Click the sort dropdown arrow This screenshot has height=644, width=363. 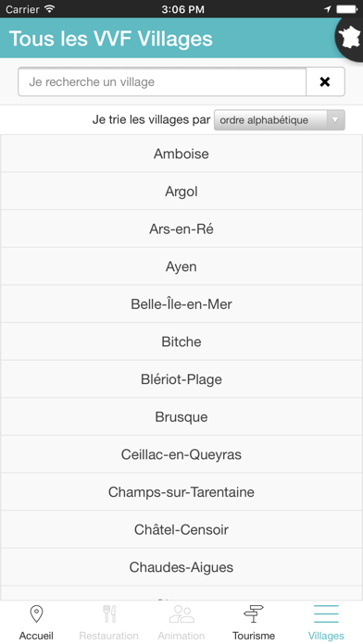pos(335,120)
